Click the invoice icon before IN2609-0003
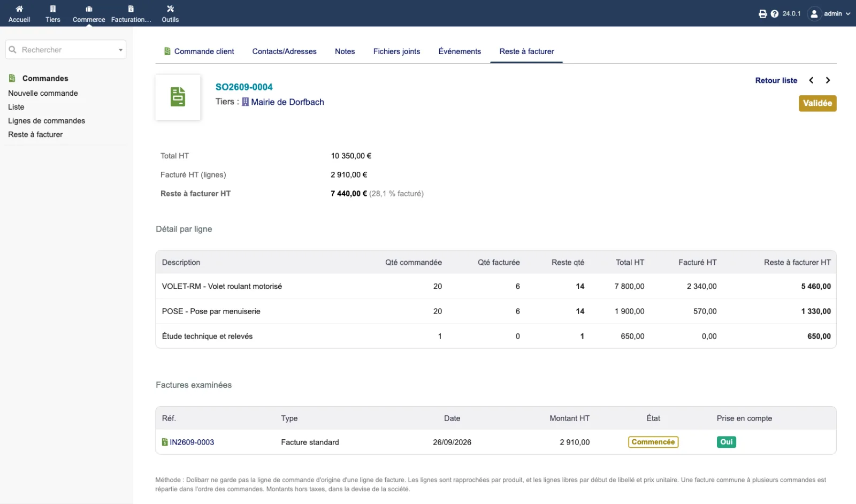 [165, 442]
